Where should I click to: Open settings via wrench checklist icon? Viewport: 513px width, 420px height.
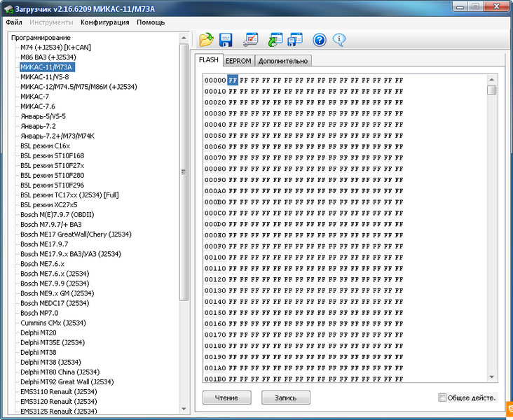(250, 40)
